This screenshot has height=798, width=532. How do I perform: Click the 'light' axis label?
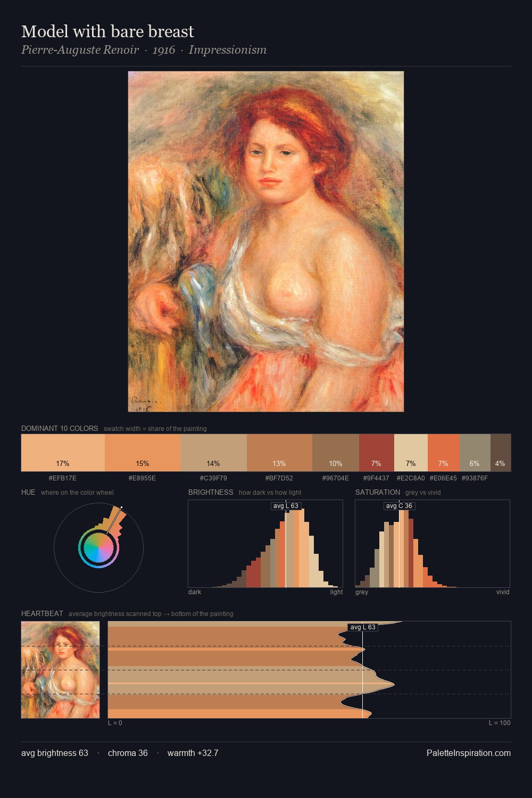[x=336, y=592]
